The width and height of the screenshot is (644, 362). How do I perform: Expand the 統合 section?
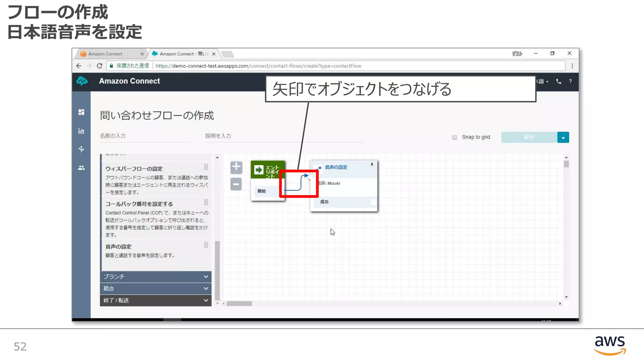(x=156, y=288)
